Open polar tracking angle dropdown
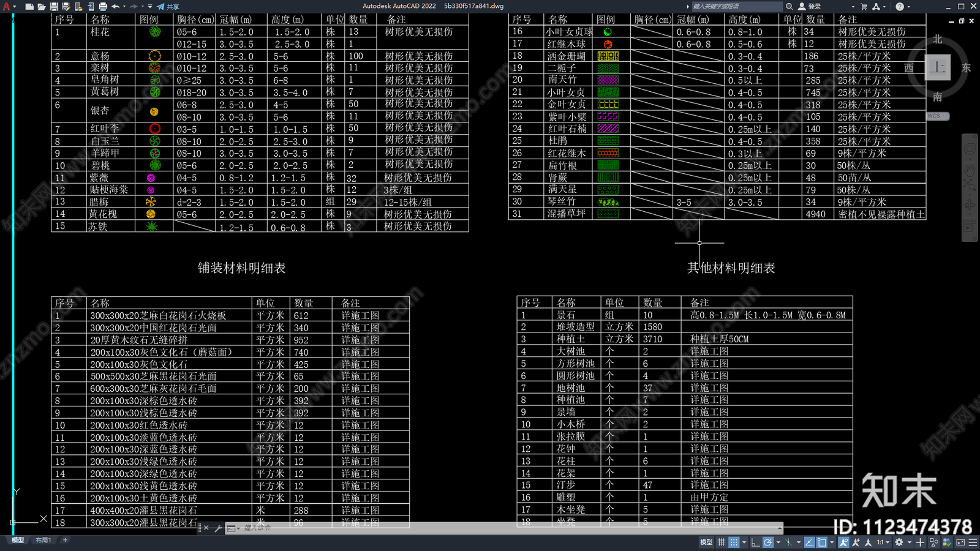The width and height of the screenshot is (980, 551). (x=778, y=542)
